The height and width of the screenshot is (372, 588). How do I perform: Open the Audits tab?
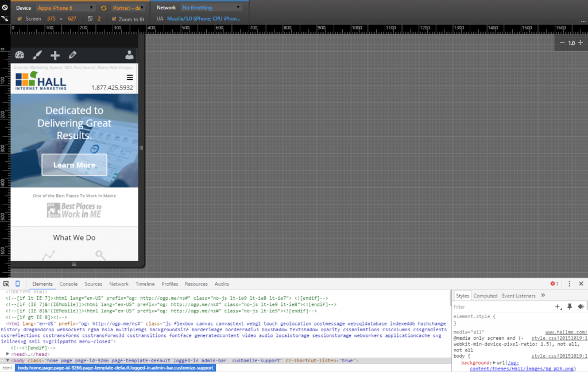pyautogui.click(x=222, y=284)
